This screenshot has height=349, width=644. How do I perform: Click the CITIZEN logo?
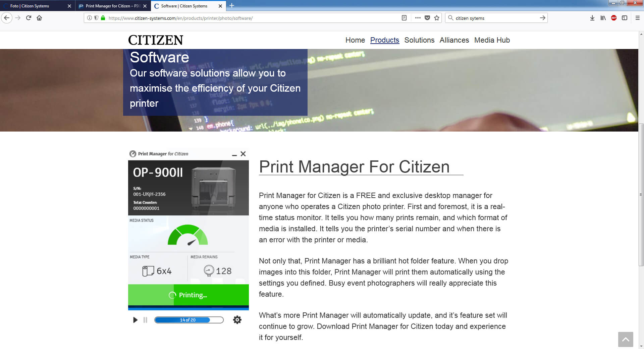[156, 40]
